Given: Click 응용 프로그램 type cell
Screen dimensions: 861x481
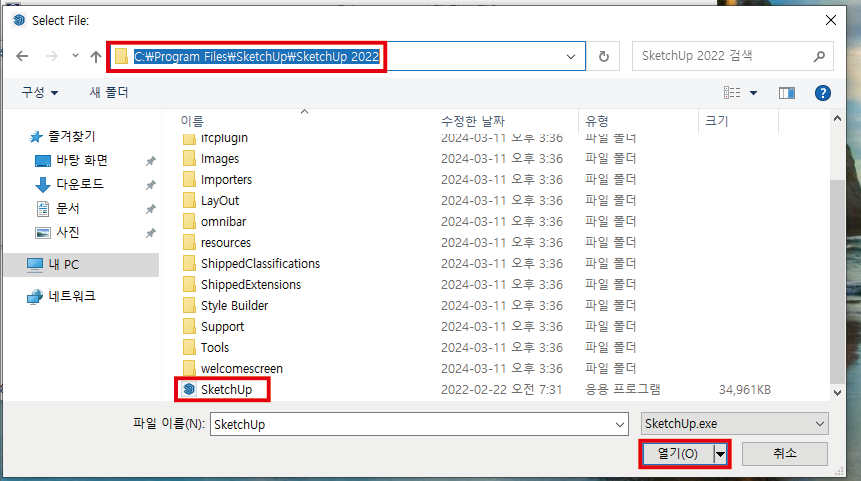Looking at the screenshot, I should coord(623,389).
